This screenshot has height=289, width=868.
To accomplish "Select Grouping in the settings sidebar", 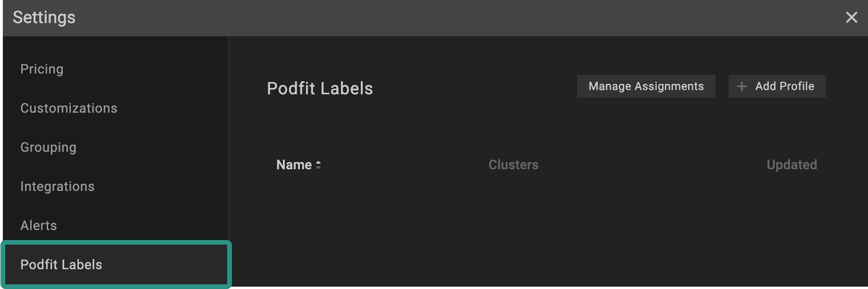I will pyautogui.click(x=48, y=148).
